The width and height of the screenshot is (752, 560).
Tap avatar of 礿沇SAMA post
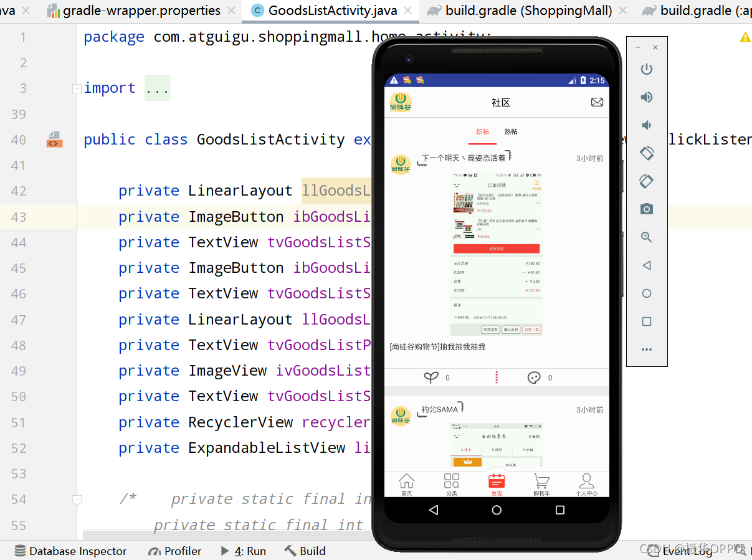point(401,416)
